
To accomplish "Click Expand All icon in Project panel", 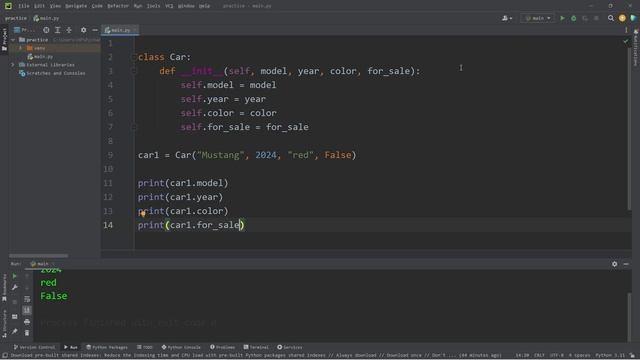I will click(x=58, y=30).
